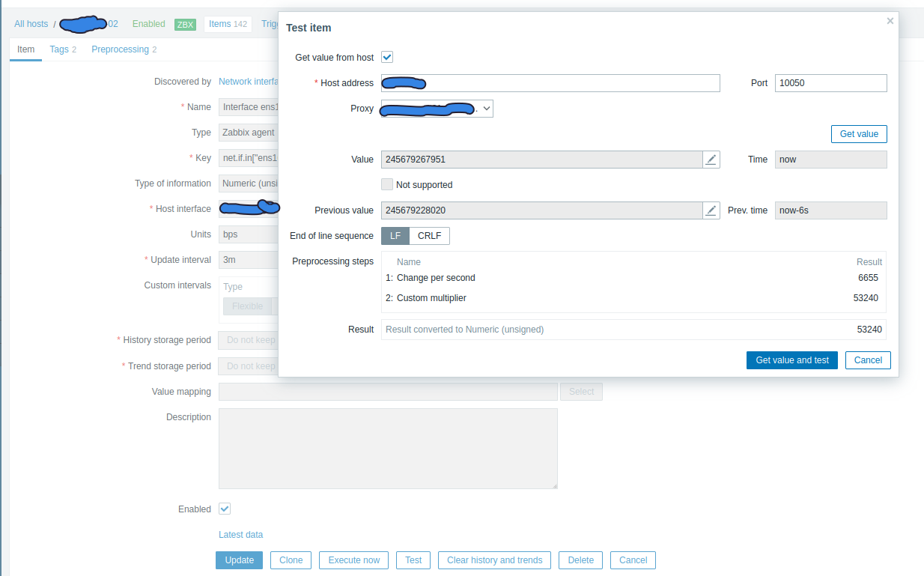
Task: Click the Execute now button
Action: pyautogui.click(x=354, y=560)
